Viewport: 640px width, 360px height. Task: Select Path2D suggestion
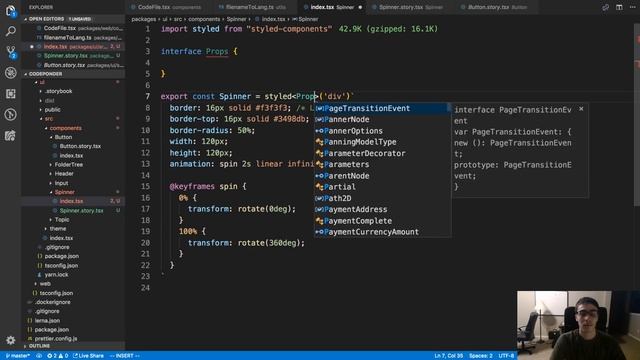coord(382,198)
